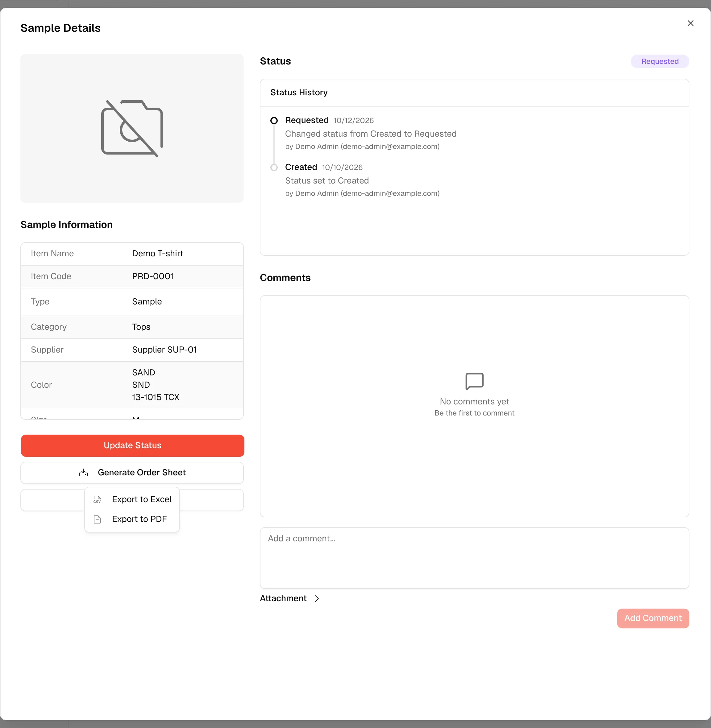This screenshot has height=728, width=711.
Task: Click the SAND color name
Action: (x=143, y=372)
